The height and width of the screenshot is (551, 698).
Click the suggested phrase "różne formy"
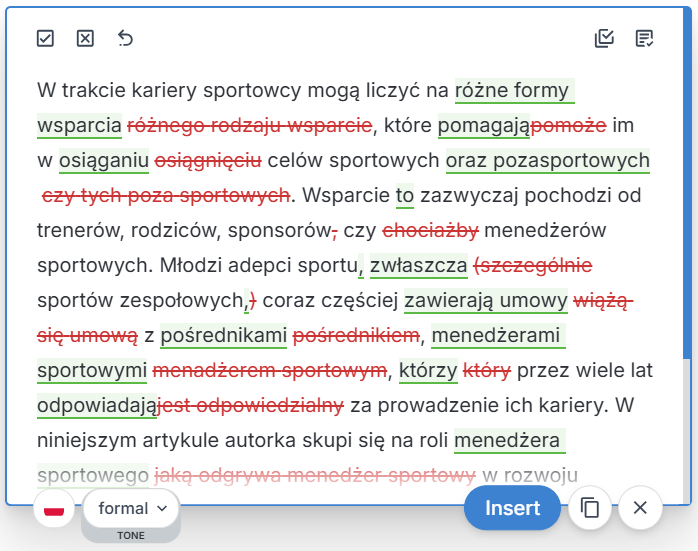point(512,91)
